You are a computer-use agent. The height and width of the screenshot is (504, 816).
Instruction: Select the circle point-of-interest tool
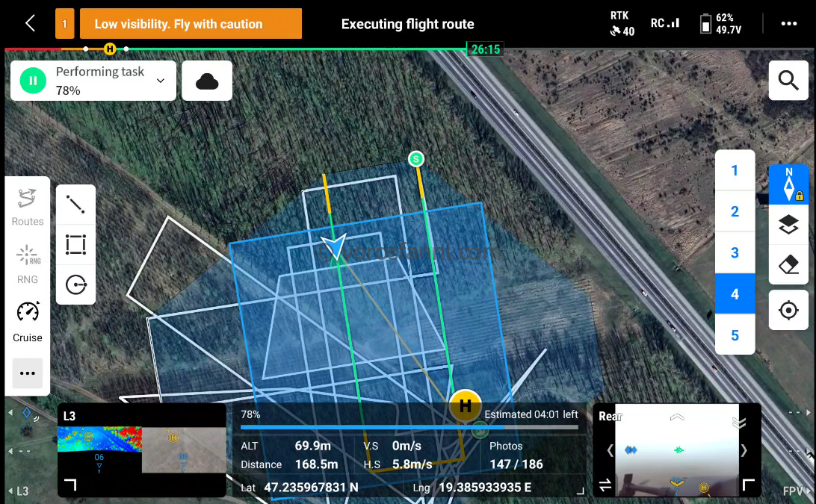[x=75, y=284]
